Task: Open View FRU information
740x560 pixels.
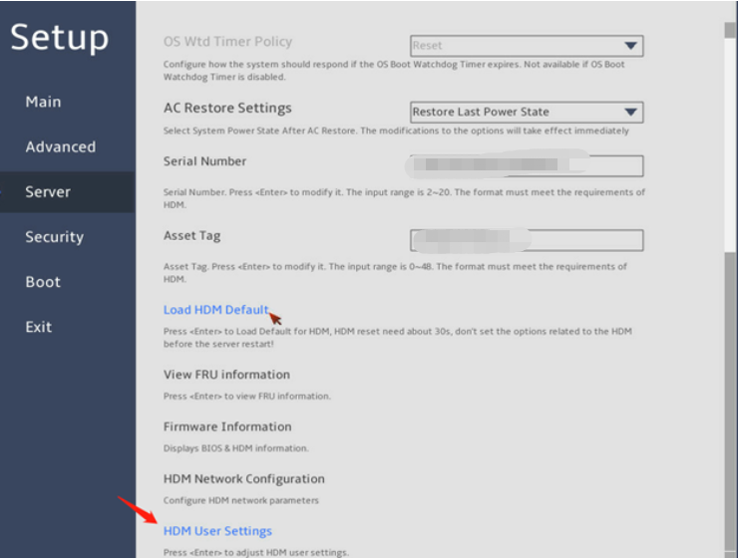Action: pos(226,375)
